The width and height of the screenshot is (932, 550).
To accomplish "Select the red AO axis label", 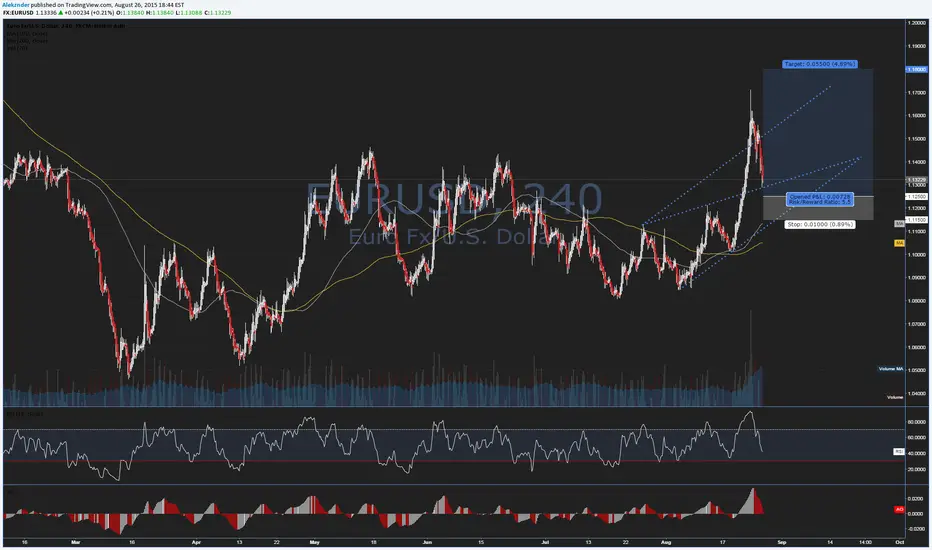I will coord(899,510).
